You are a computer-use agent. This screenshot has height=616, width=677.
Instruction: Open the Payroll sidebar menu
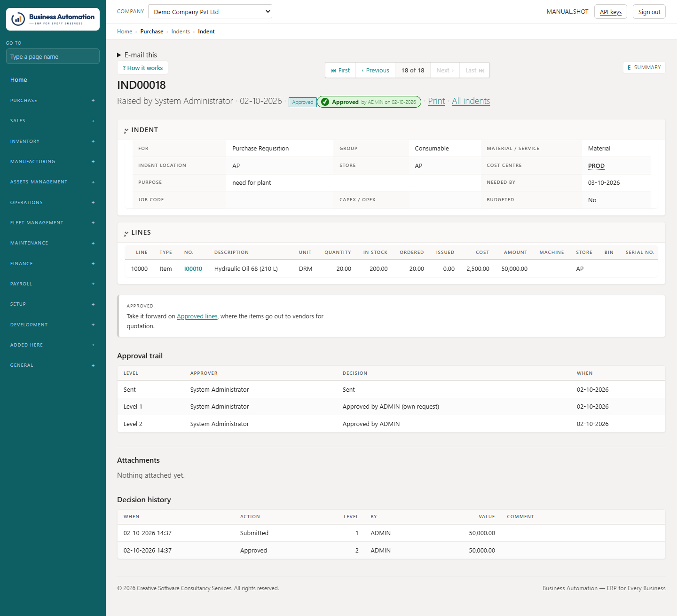pyautogui.click(x=53, y=284)
